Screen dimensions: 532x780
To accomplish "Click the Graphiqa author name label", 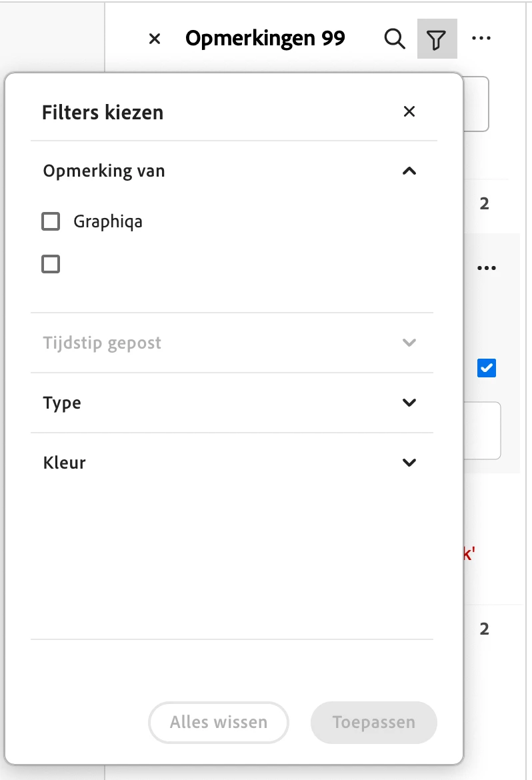I will coord(108,221).
